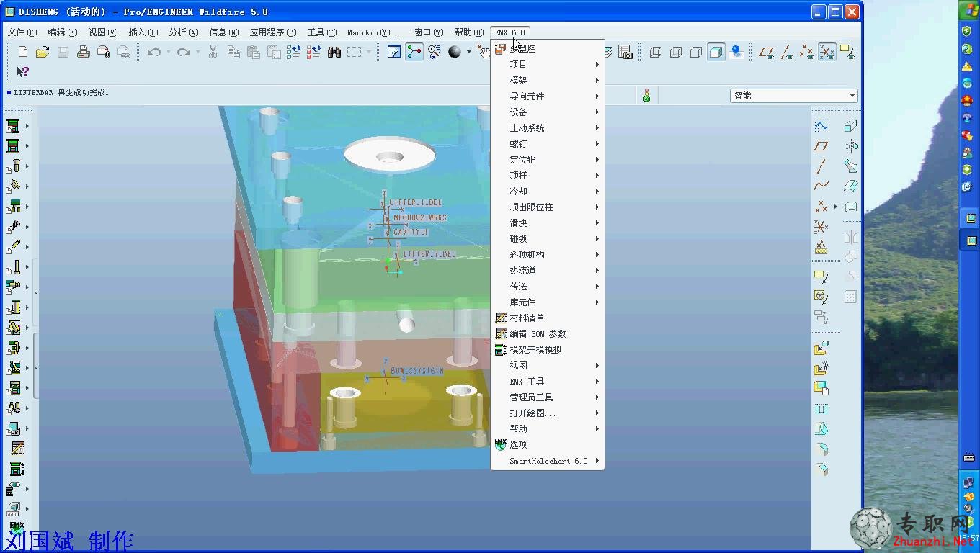980x553 pixels.
Task: Choose 模架开模模拟 in EMX menu
Action: 548,349
